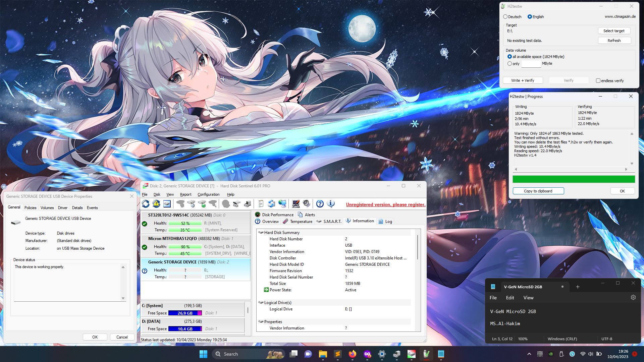Click the green health check icon of Micron disk
This screenshot has height=362, width=644.
(145, 247)
